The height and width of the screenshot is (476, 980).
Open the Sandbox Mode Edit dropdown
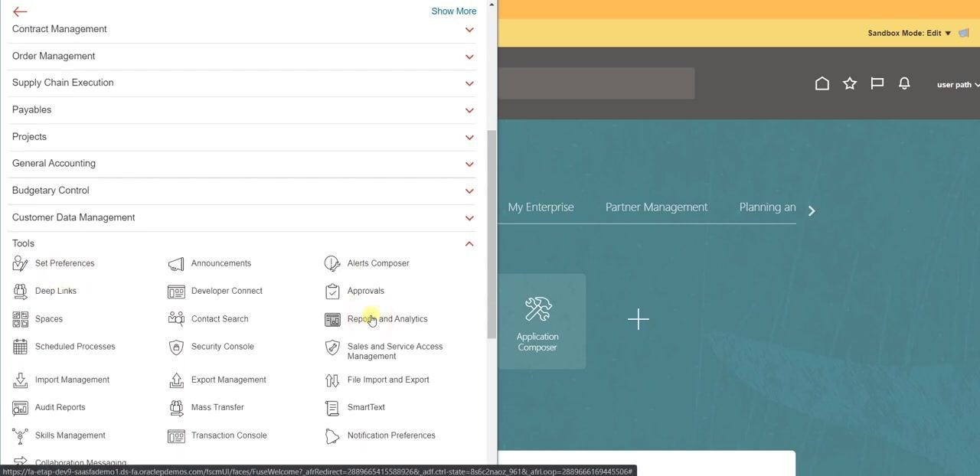coord(910,33)
